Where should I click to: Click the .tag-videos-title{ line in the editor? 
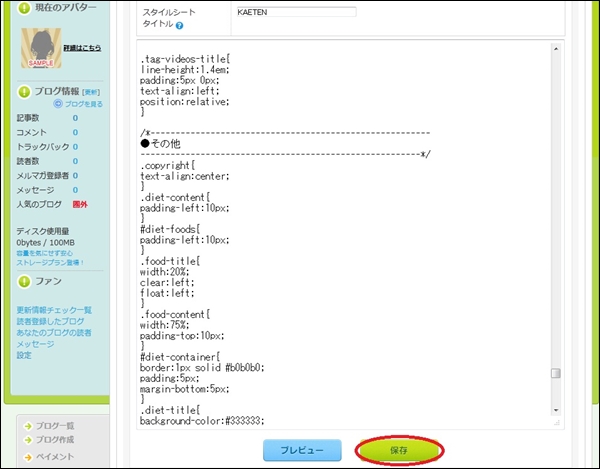point(185,59)
